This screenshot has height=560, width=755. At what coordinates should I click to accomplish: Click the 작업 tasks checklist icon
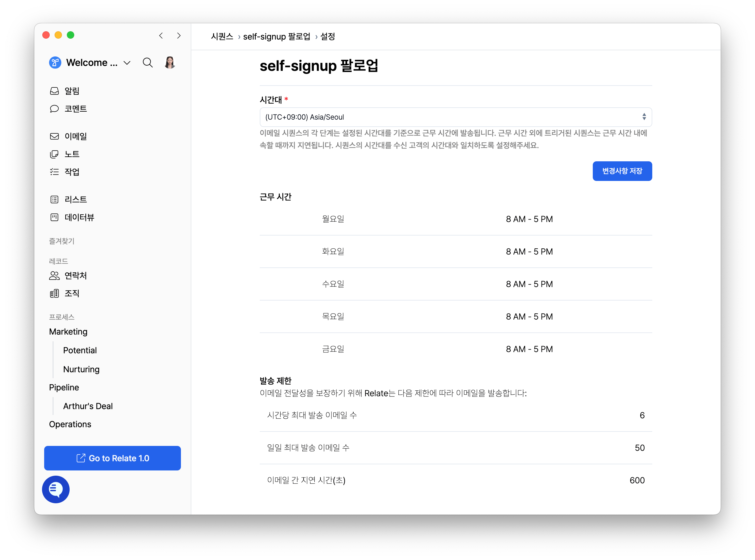coord(54,172)
